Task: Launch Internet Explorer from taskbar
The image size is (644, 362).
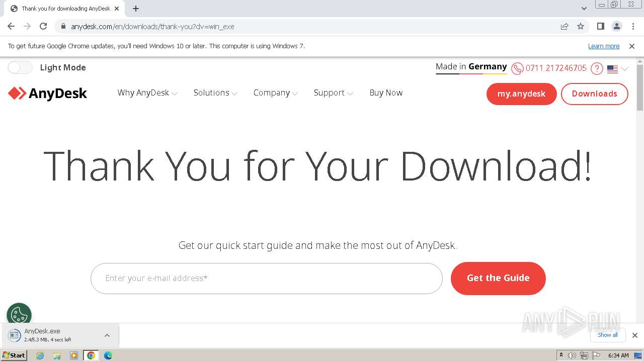Action: coord(40,355)
